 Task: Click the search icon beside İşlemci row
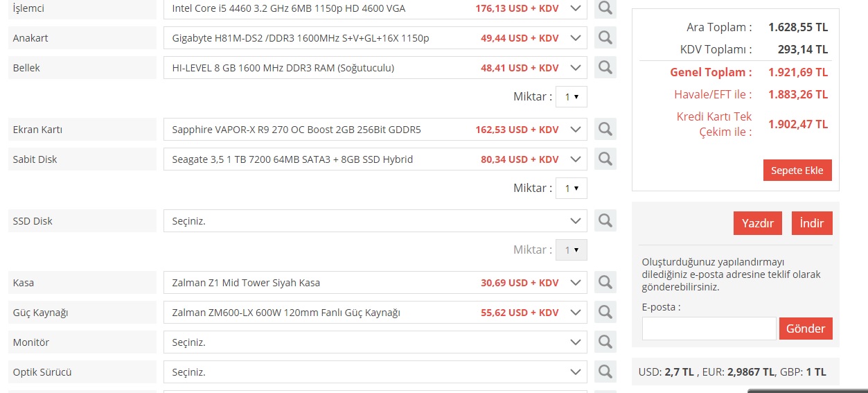click(605, 8)
